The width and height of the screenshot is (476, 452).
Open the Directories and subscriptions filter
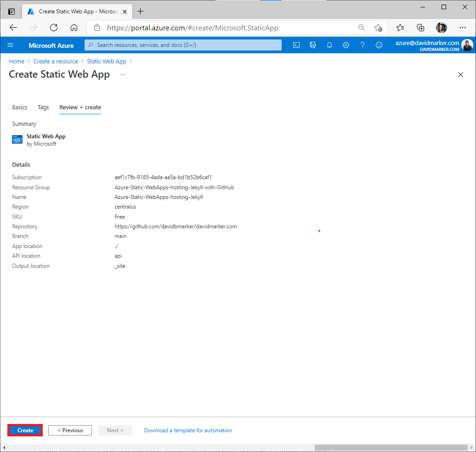click(313, 45)
